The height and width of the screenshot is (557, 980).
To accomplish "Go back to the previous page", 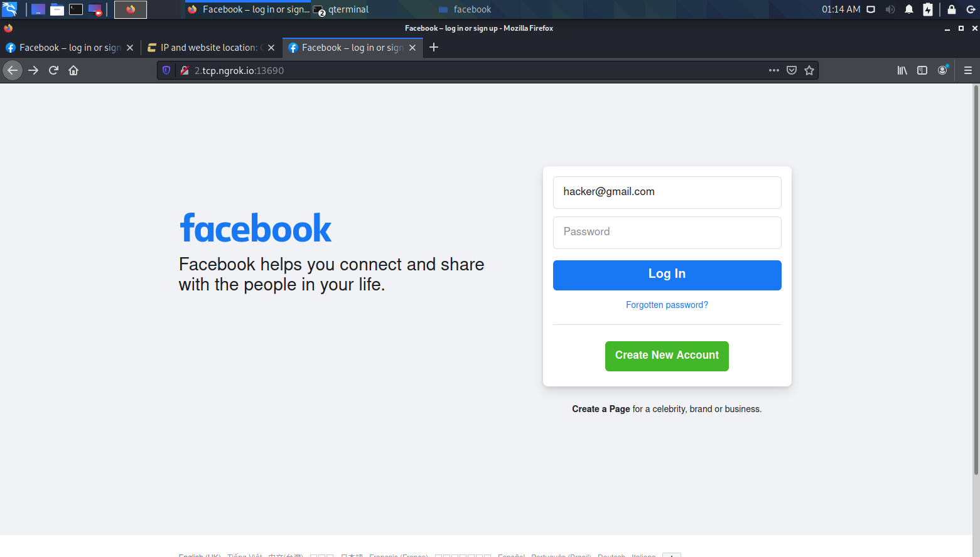I will pyautogui.click(x=13, y=70).
